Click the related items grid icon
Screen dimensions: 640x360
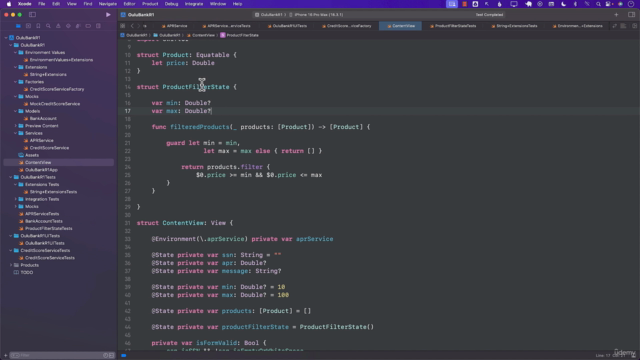pyautogui.click(x=123, y=26)
